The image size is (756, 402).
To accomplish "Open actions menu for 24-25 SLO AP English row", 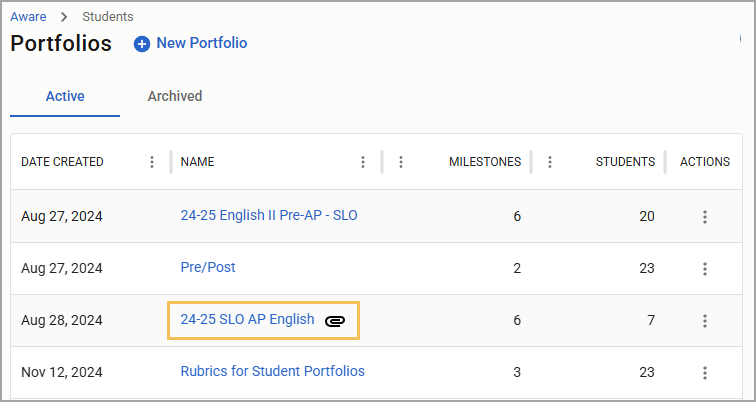I will coord(705,321).
